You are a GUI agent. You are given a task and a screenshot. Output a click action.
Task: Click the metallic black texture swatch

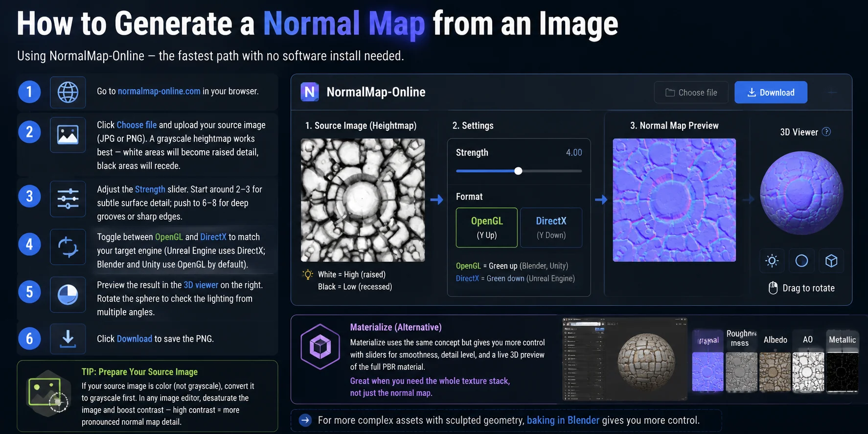[x=842, y=372]
